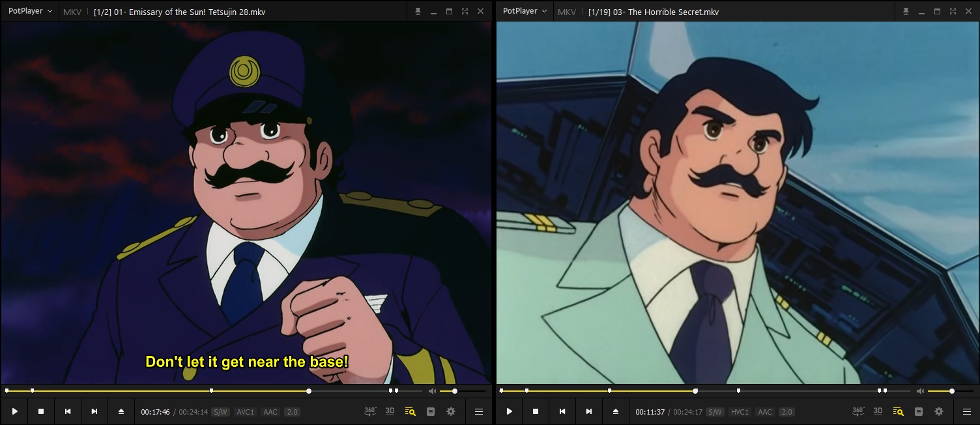The width and height of the screenshot is (980, 425).
Task: Toggle S/W decoder badge beside HVC1
Action: tap(715, 412)
